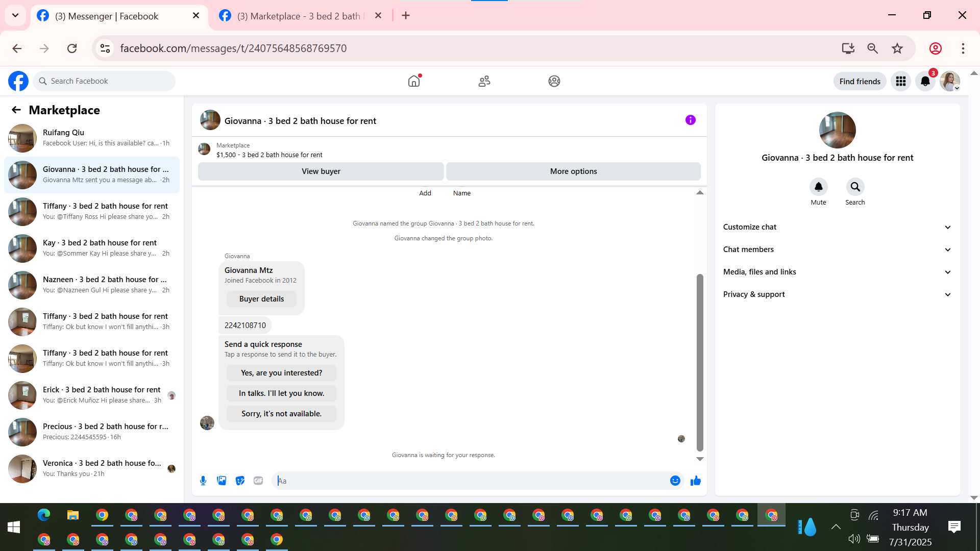
Task: Expand Customize chat section
Action: [x=837, y=227]
